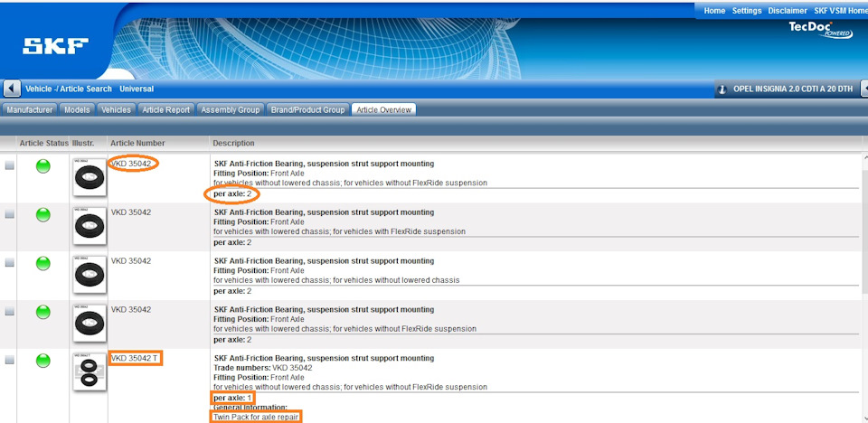Click the 'General Information:' label

250,408
